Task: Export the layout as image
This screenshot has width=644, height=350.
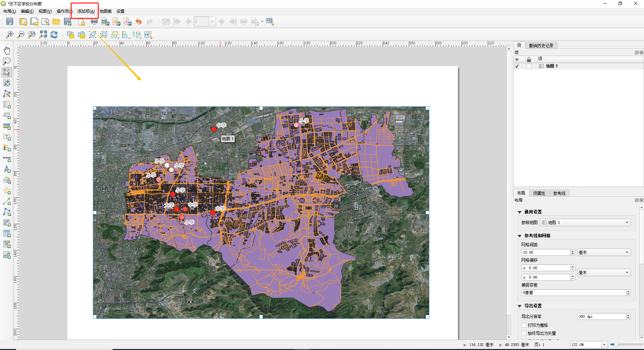Action: [105, 22]
